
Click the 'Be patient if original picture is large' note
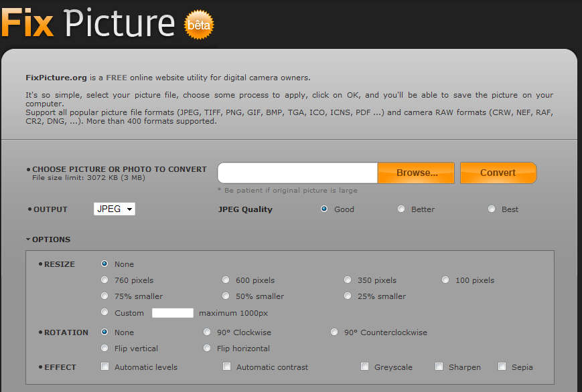(287, 191)
